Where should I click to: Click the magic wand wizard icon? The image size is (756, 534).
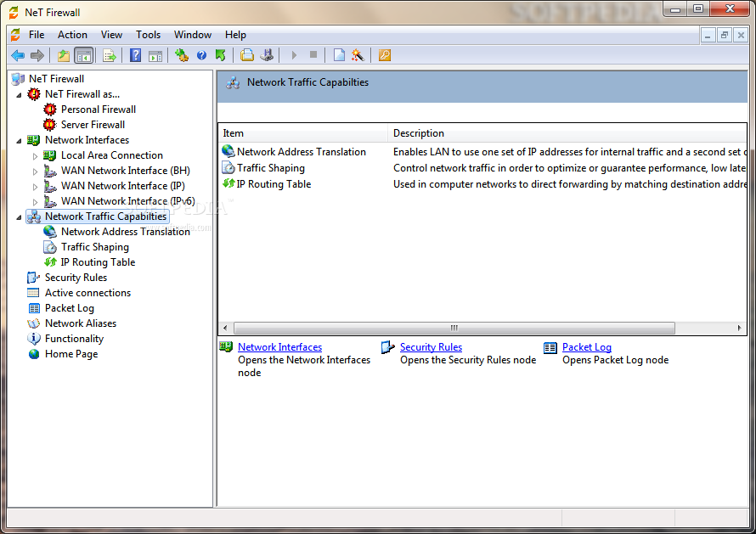click(x=358, y=55)
